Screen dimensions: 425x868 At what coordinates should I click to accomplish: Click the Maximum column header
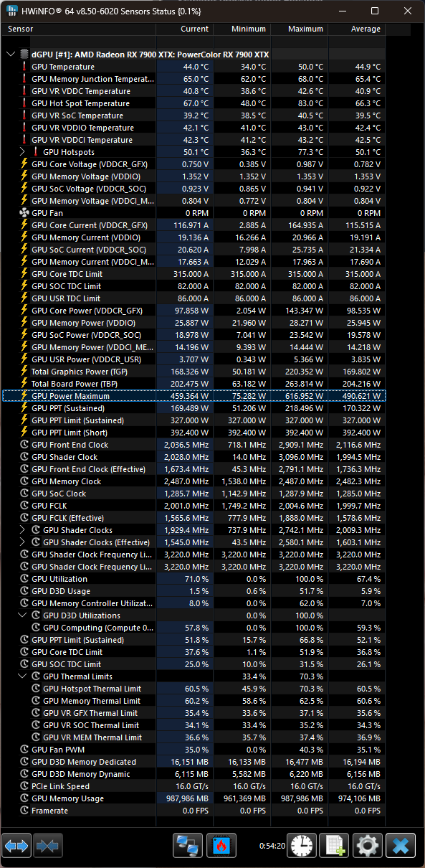pyautogui.click(x=299, y=29)
